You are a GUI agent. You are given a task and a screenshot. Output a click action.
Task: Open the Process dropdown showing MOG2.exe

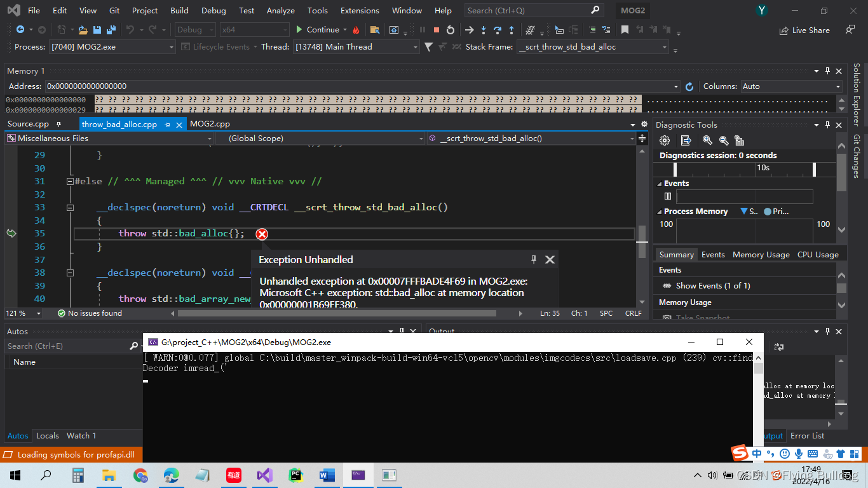112,47
